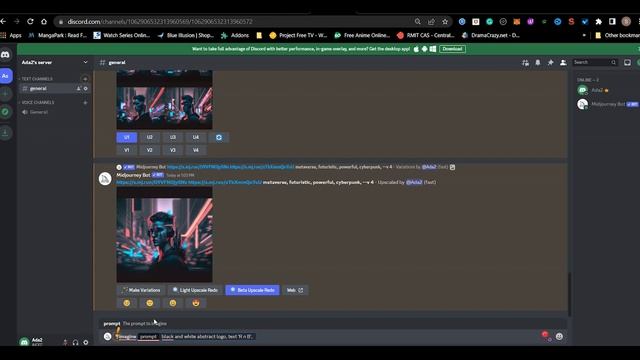Open the browser Extensions puzzle icon
Screen dimensions: 640x360
click(x=598, y=21)
